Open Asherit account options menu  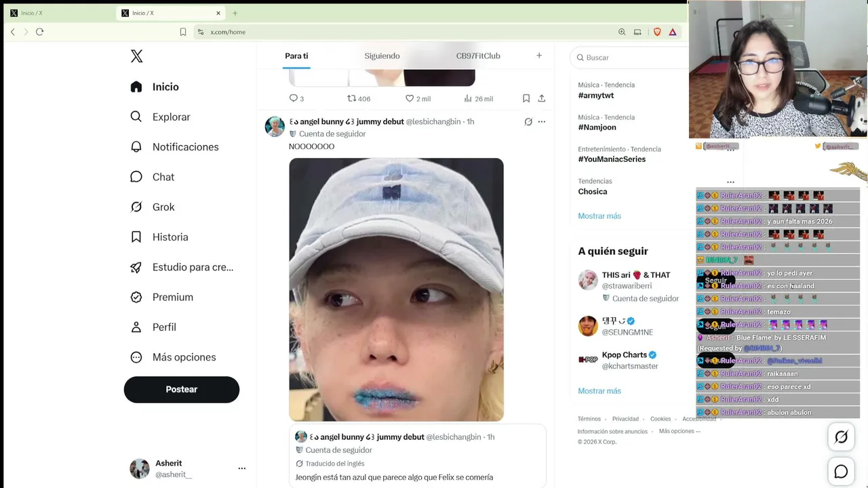pyautogui.click(x=241, y=468)
